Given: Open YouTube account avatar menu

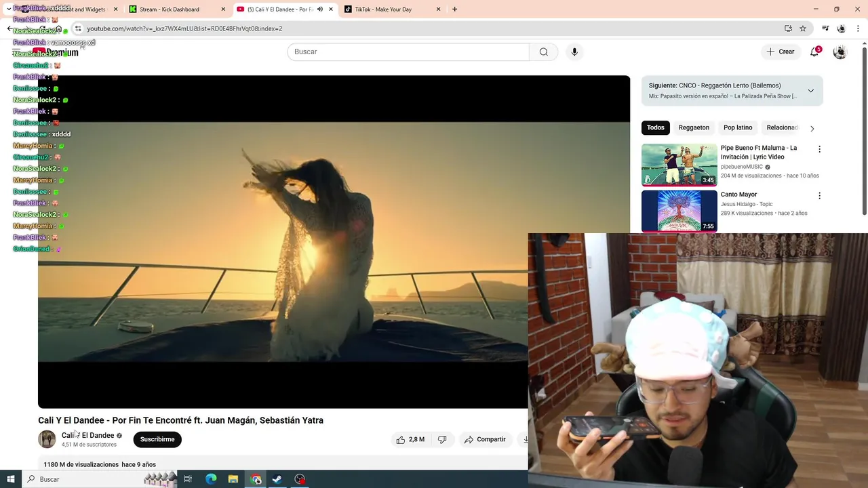Looking at the screenshot, I should point(840,52).
